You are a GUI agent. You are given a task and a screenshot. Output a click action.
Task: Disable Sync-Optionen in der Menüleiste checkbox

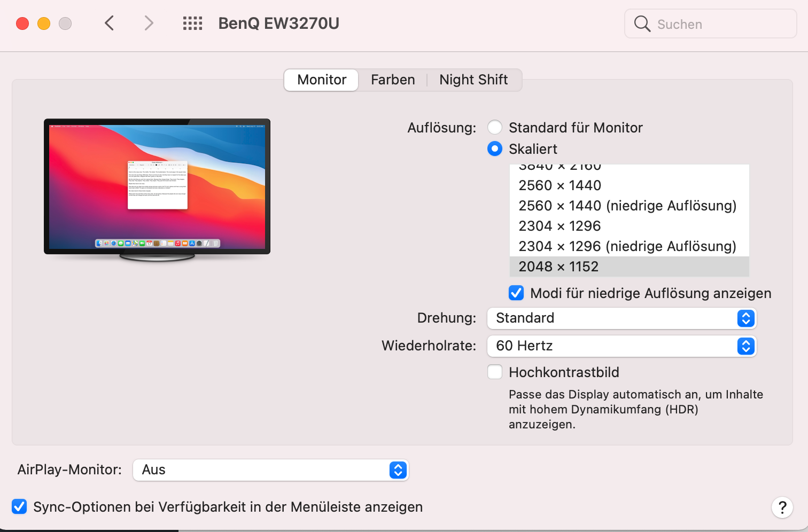click(x=20, y=507)
